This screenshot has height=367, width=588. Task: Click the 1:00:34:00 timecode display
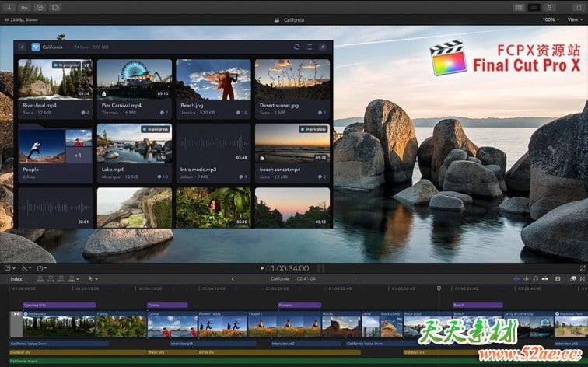pyautogui.click(x=290, y=268)
